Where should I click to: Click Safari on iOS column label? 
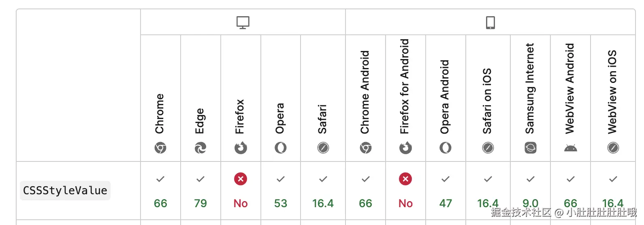click(487, 101)
